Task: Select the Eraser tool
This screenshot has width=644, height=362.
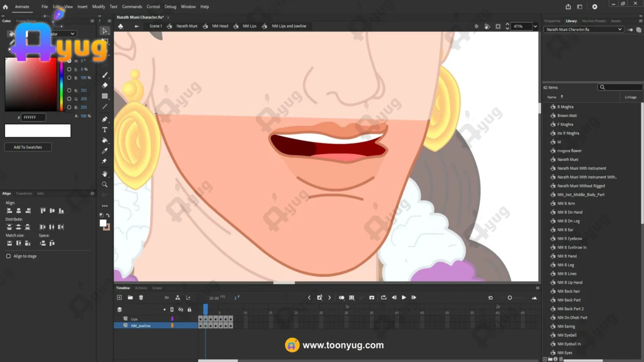Action: point(105,86)
